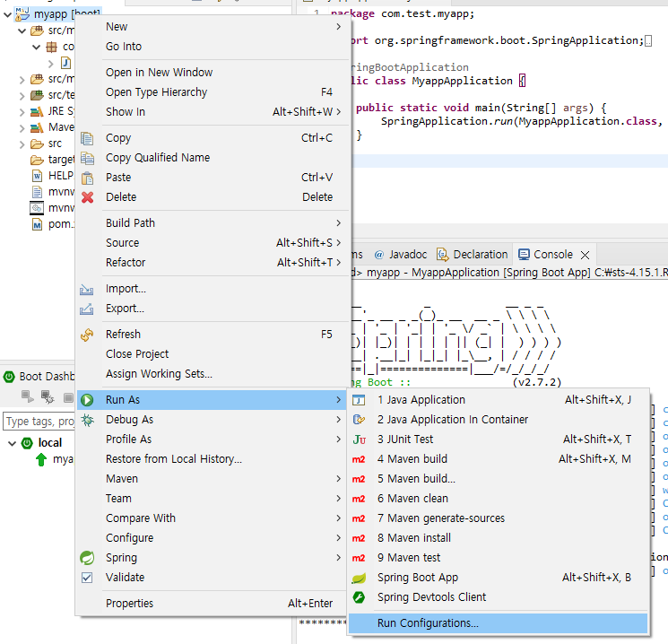
Task: Run as 7 Maven generate-sources
Action: tap(498, 518)
